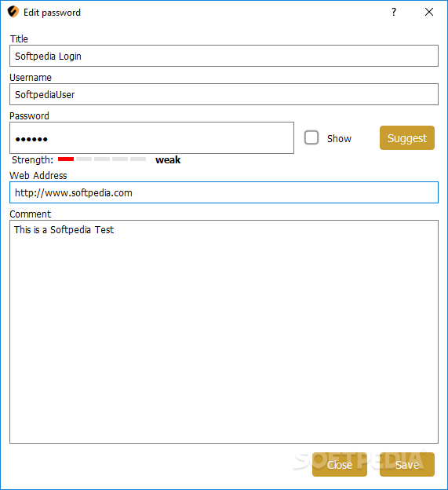Focus the Title field containing Softpedia Login
This screenshot has width=448, height=490.
click(x=224, y=56)
